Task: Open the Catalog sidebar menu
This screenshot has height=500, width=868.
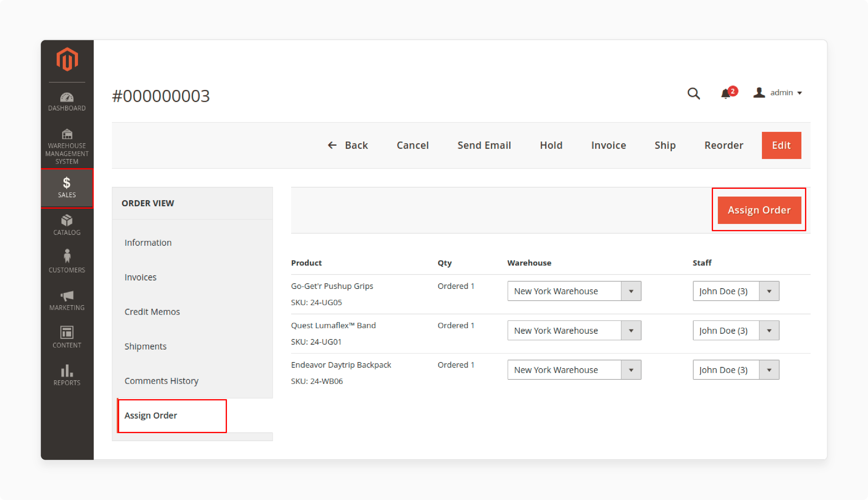Action: click(x=67, y=225)
